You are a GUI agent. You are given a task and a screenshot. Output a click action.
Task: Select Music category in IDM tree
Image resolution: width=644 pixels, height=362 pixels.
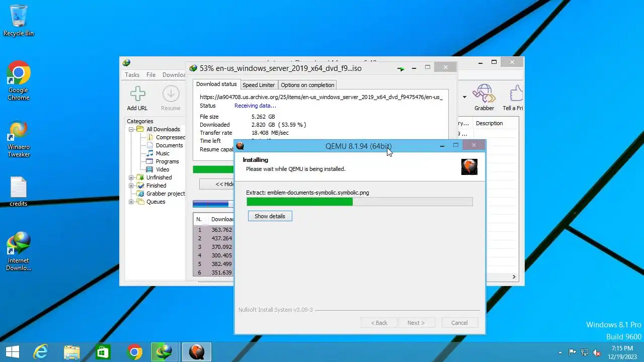click(163, 153)
